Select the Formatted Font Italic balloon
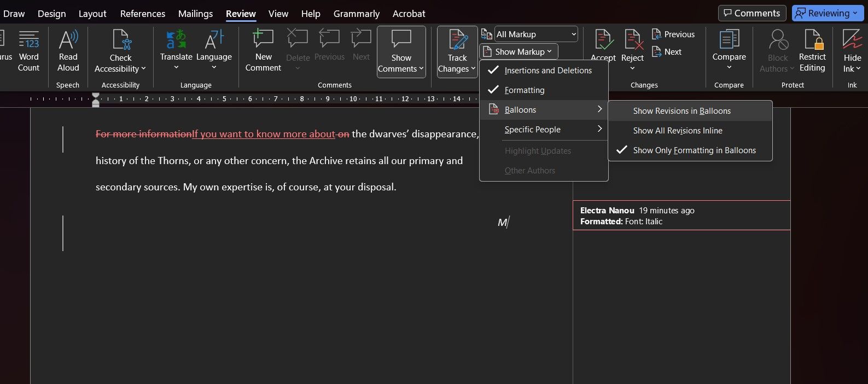This screenshot has height=384, width=868. (x=681, y=216)
